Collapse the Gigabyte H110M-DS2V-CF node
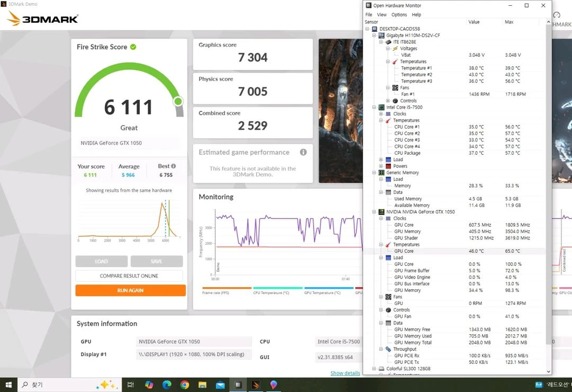The height and width of the screenshot is (392, 572). (x=374, y=35)
